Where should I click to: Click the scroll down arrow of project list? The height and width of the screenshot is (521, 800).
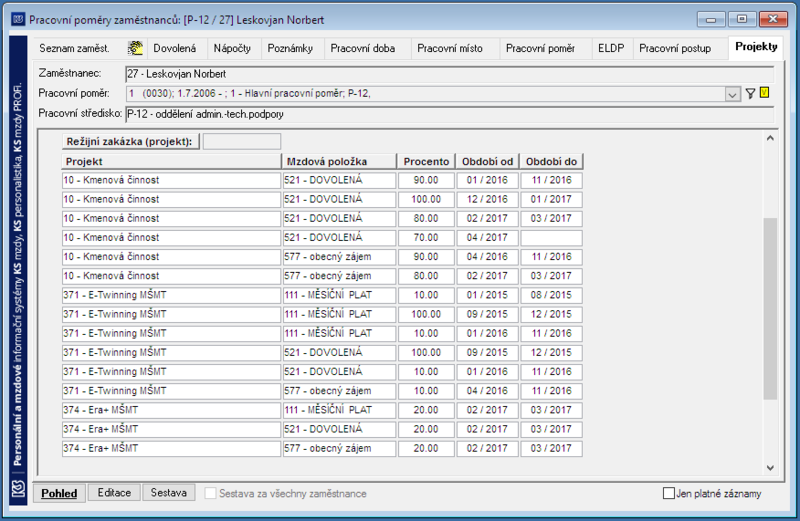click(770, 468)
